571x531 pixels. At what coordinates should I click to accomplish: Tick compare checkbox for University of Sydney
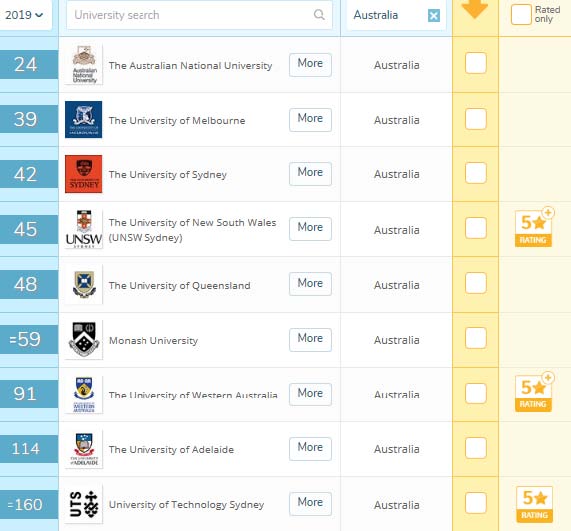(476, 173)
